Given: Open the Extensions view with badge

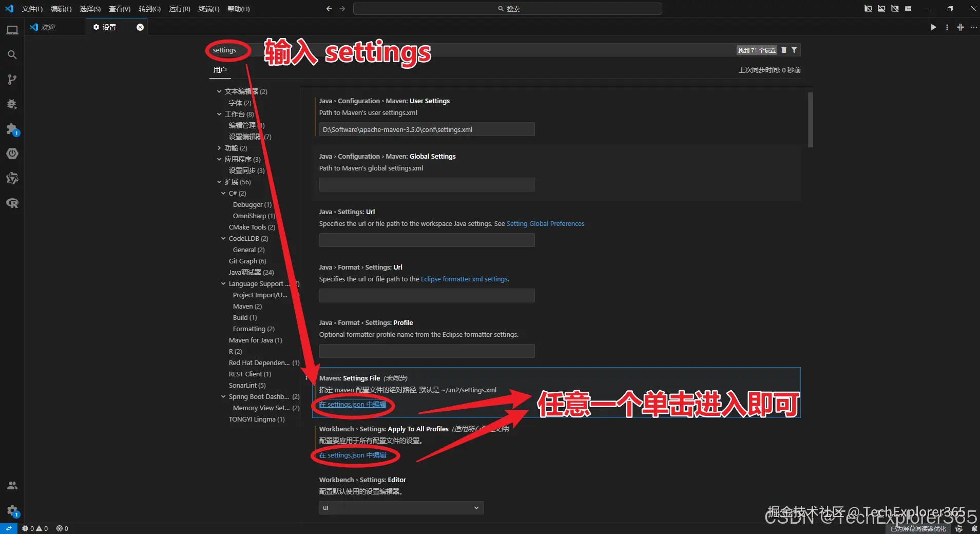Looking at the screenshot, I should point(12,129).
